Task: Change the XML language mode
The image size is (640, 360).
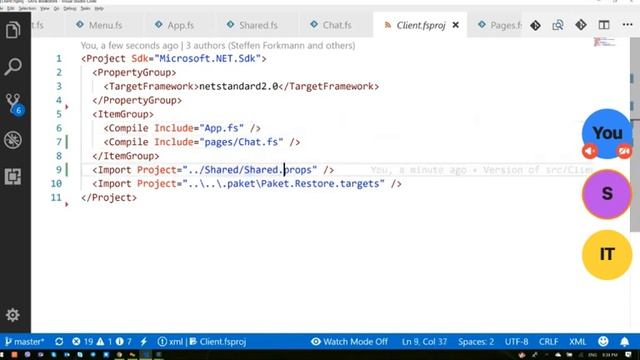Action: point(578,342)
